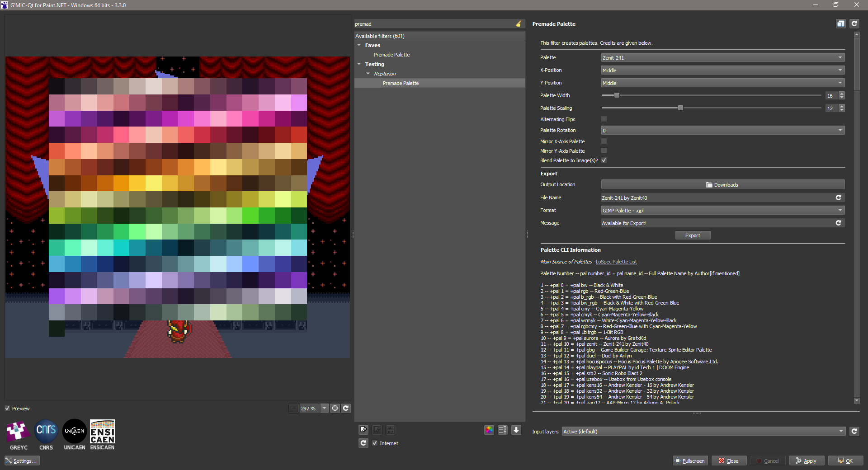Viewport: 868px width, 470px height.
Task: Click the Palette Scaling slider handle
Action: 680,108
